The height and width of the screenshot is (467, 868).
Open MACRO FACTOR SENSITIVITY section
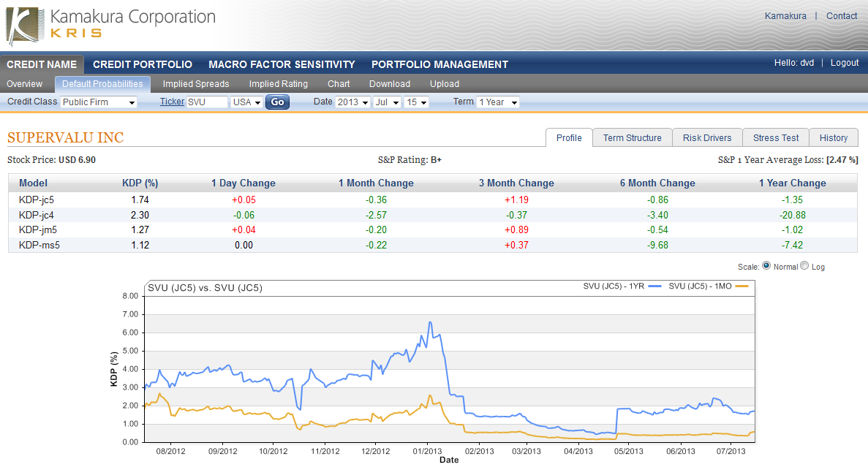coord(282,64)
